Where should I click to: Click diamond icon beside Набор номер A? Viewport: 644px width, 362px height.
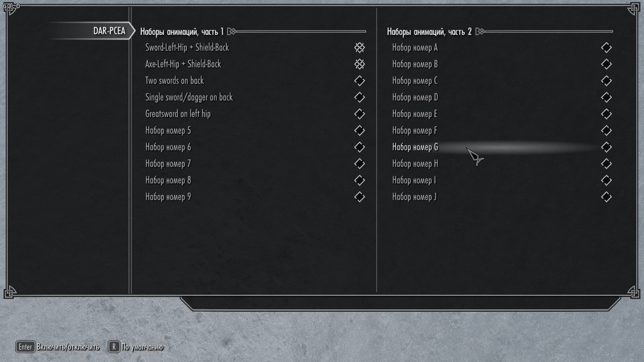(606, 48)
